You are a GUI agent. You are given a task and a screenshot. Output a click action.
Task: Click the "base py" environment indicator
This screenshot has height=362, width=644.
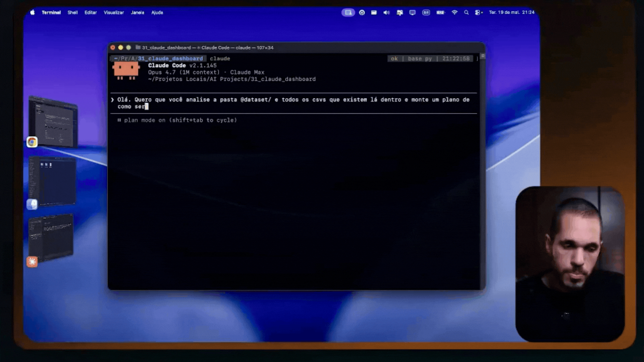coord(420,59)
